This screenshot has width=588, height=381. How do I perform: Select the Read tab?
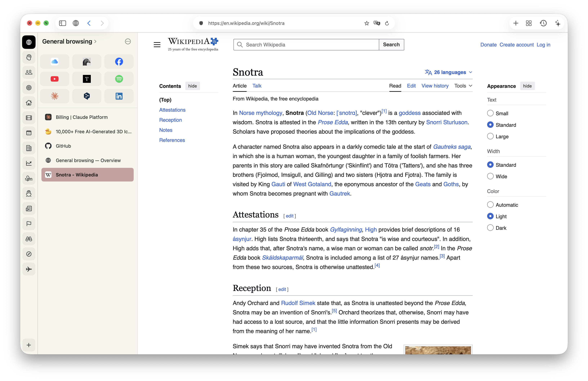pyautogui.click(x=395, y=86)
